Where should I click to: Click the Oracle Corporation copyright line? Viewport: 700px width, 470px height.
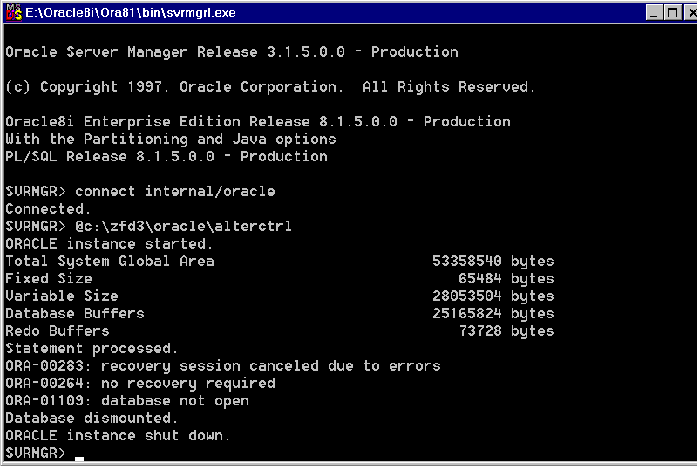click(270, 87)
